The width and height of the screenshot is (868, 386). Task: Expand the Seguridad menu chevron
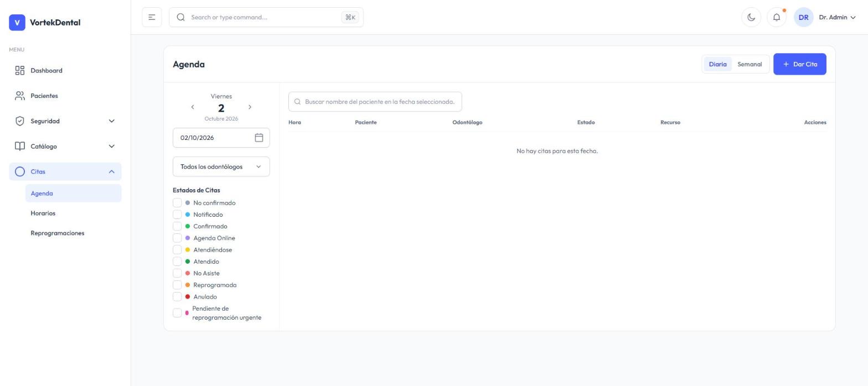click(111, 121)
